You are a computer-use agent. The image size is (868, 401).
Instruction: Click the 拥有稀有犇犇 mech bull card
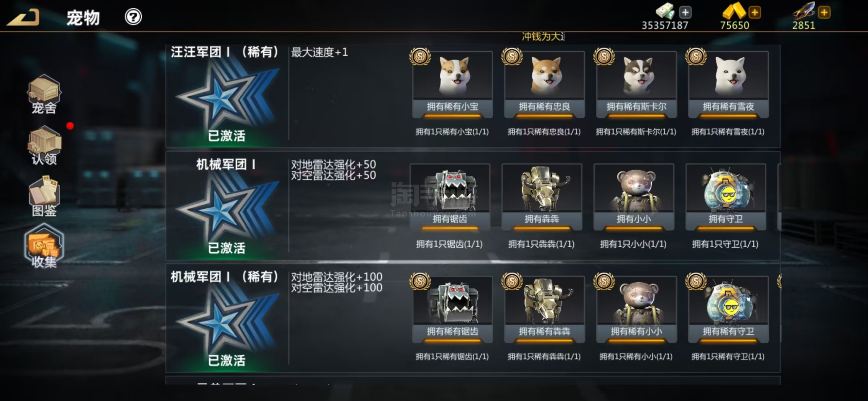pos(545,309)
